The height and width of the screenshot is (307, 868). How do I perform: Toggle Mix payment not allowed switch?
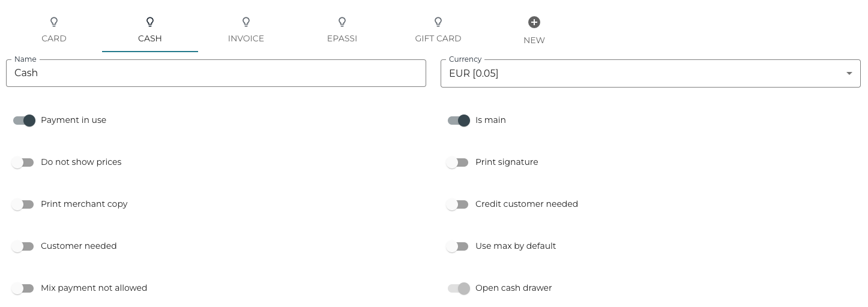(x=23, y=288)
